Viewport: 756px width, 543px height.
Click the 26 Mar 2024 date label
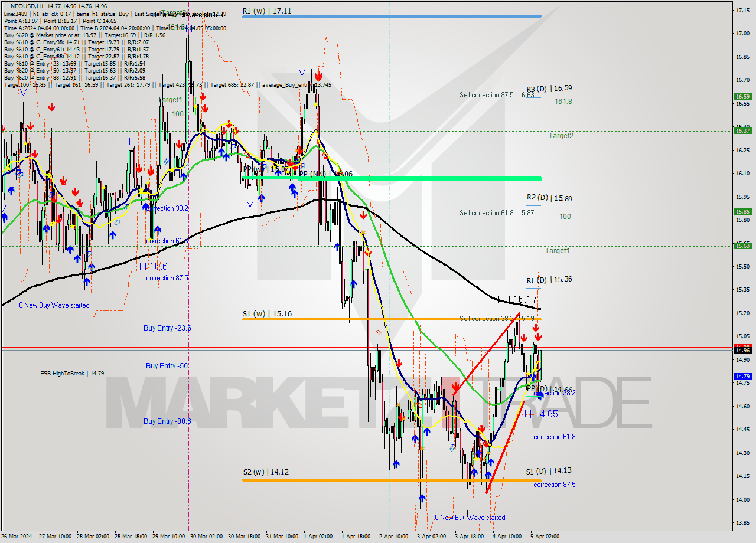(16, 537)
